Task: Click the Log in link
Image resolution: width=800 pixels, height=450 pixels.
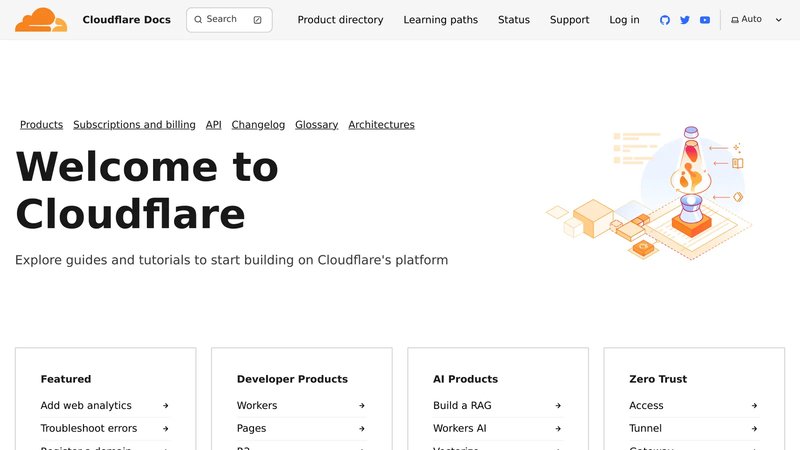Action: tap(624, 20)
